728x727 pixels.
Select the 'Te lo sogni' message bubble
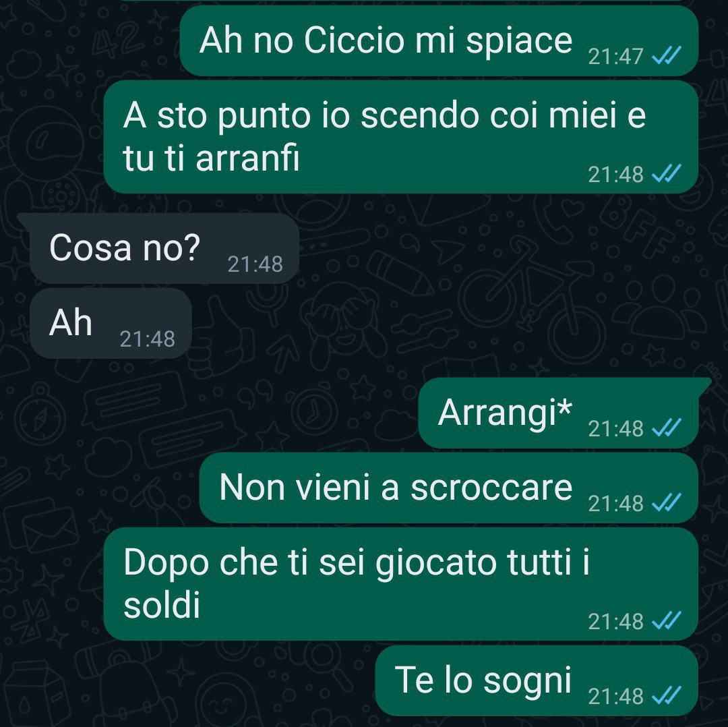pyautogui.click(x=537, y=680)
